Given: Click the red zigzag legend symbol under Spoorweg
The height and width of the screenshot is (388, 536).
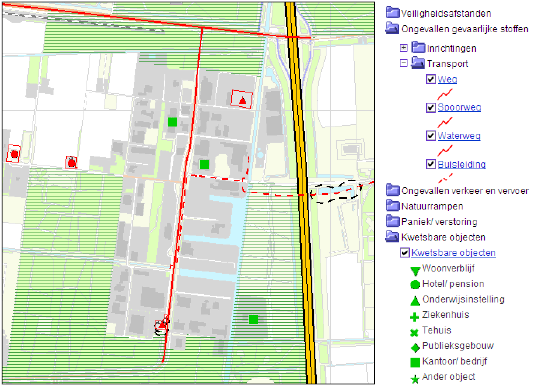Looking at the screenshot, I should tap(445, 122).
